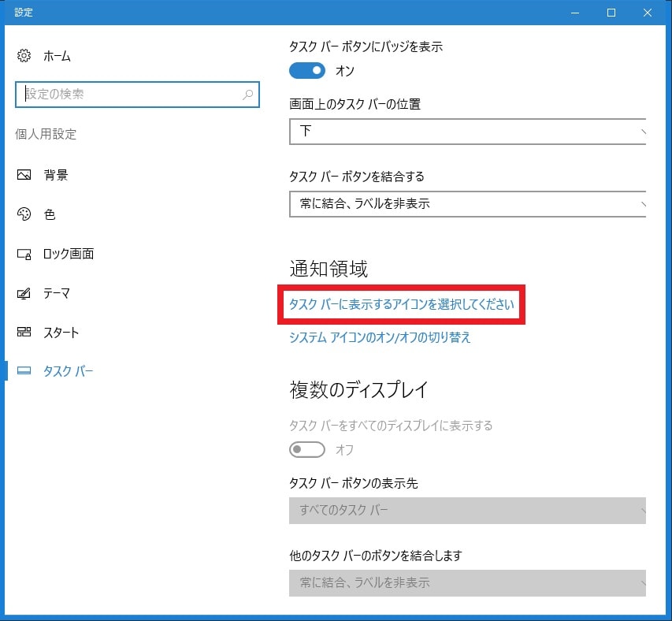Open the タスク バー ボタンを結合する dropdown
The image size is (672, 621).
pyautogui.click(x=468, y=204)
